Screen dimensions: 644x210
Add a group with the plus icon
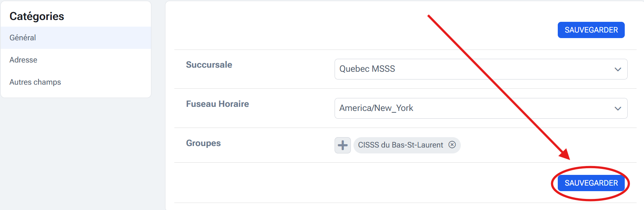pos(343,145)
